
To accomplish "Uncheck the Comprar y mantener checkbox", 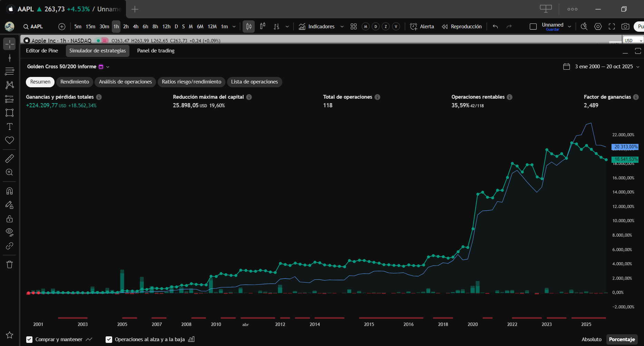I will [x=29, y=339].
